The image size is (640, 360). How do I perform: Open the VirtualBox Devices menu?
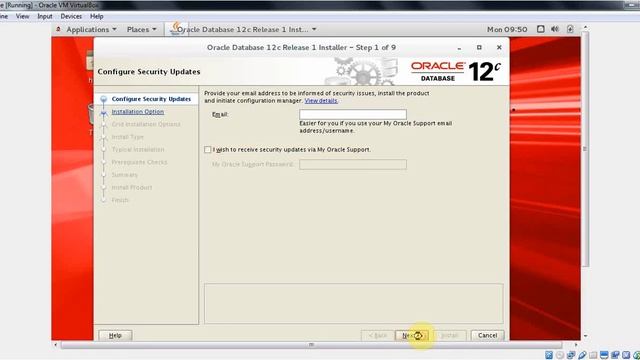tap(71, 16)
